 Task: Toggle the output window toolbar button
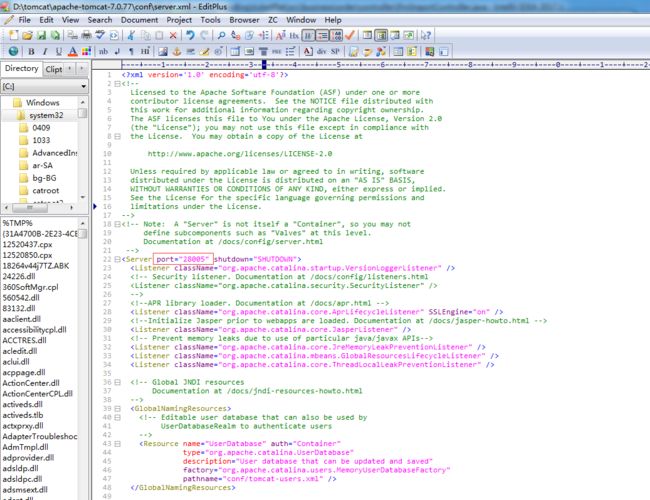click(395, 35)
